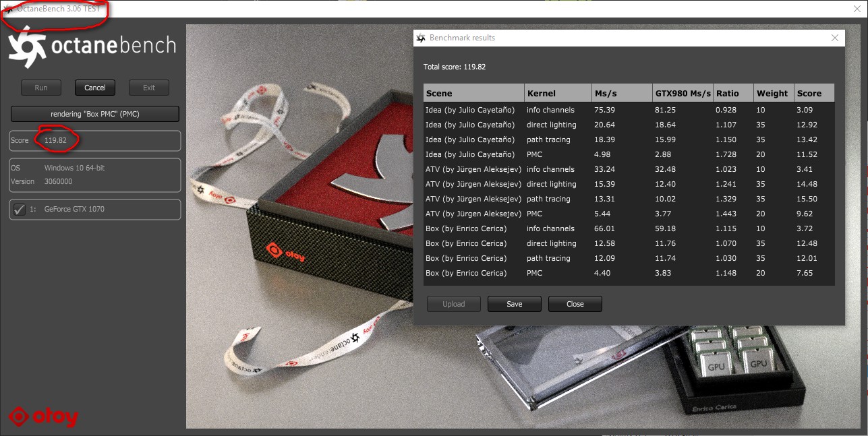868x436 pixels.
Task: Click the Benchmark results title icon
Action: (421, 38)
